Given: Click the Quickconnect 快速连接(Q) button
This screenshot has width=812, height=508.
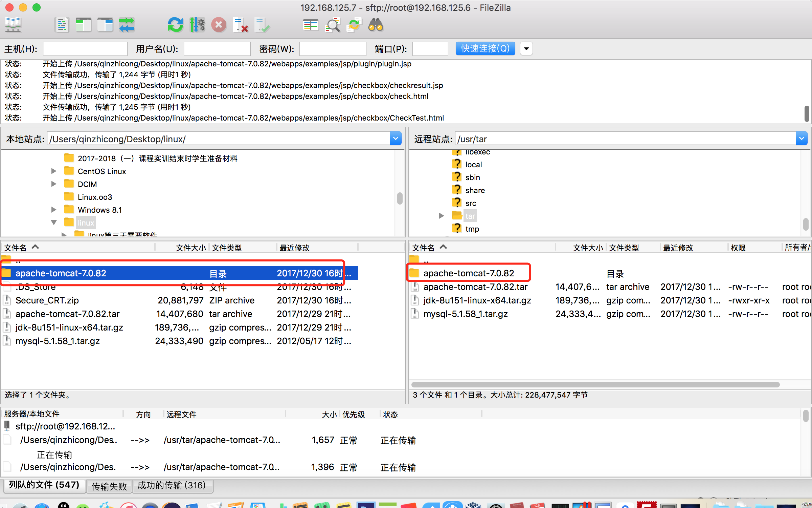Looking at the screenshot, I should click(x=485, y=48).
